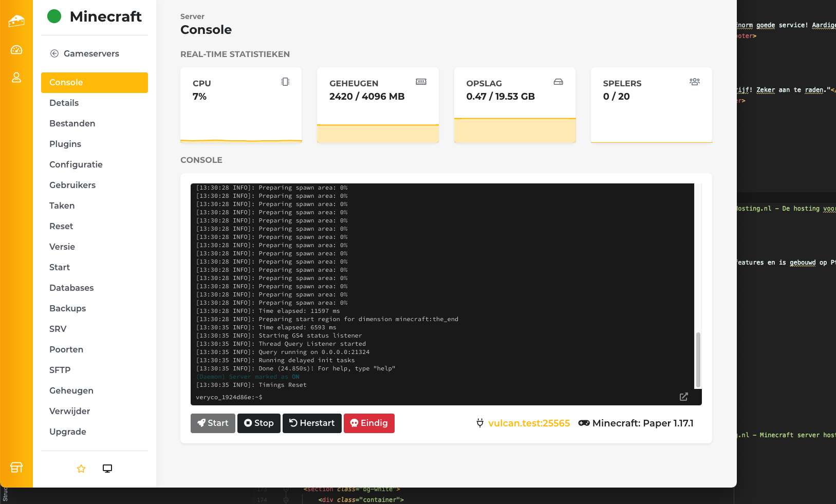This screenshot has height=504, width=836.
Task: Click the players icon in the Spelers card
Action: (694, 82)
